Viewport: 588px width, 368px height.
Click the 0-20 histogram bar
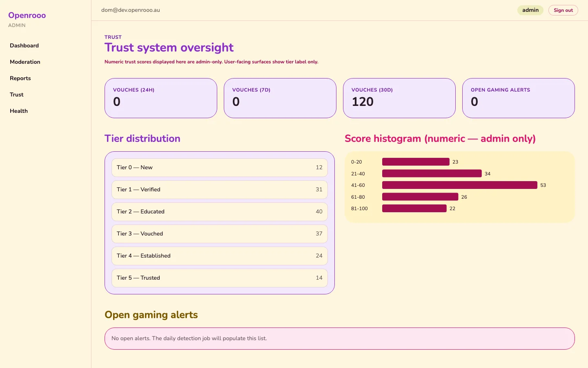pyautogui.click(x=416, y=162)
